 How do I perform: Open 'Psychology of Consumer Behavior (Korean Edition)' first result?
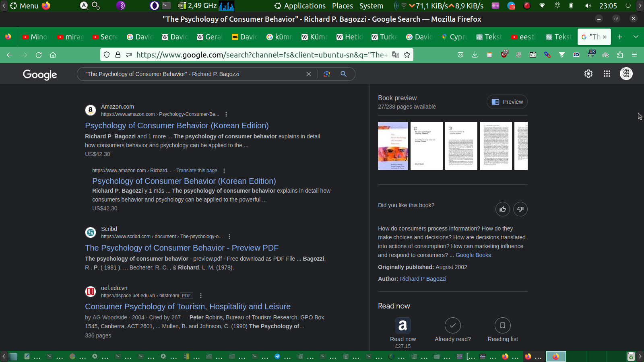tap(177, 125)
